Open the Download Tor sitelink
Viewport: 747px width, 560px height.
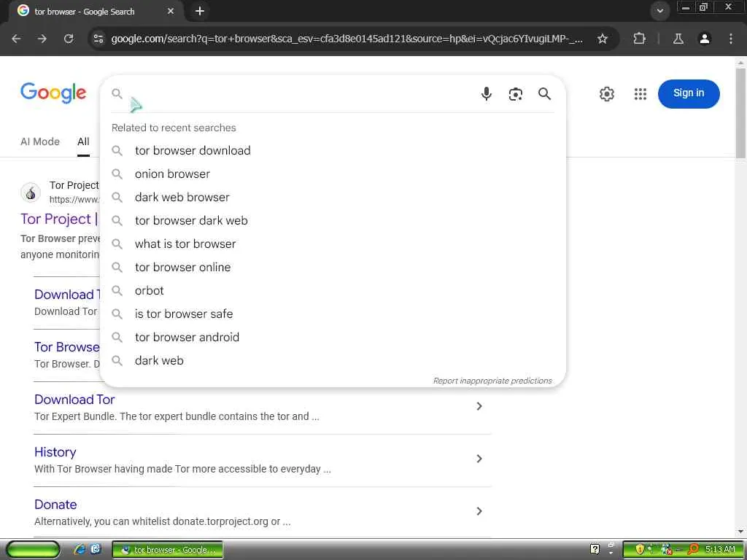click(74, 400)
